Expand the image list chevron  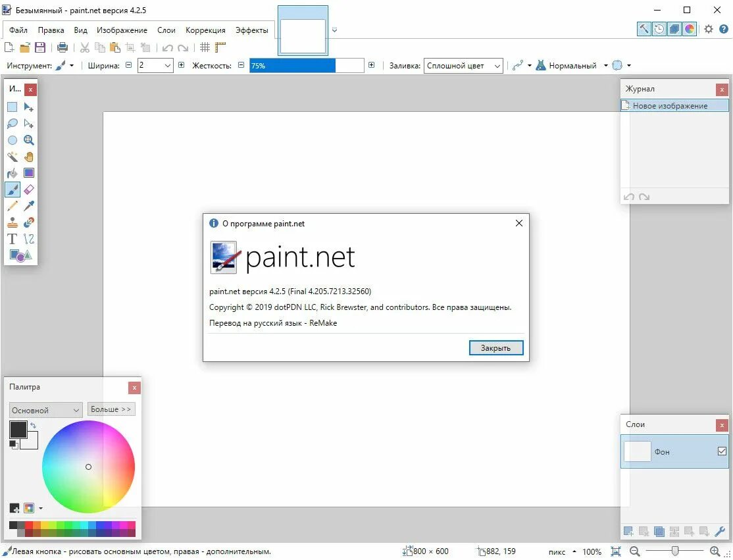click(x=335, y=30)
